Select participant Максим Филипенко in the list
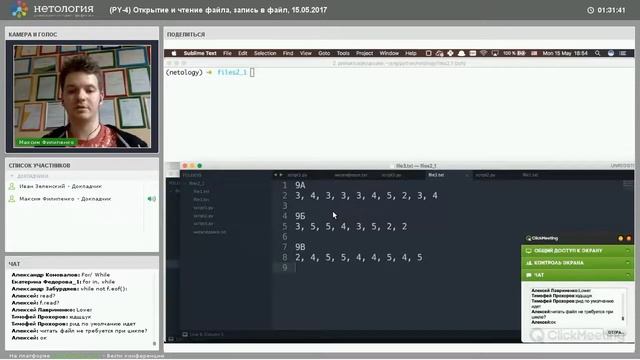640x360 pixels. click(65, 199)
